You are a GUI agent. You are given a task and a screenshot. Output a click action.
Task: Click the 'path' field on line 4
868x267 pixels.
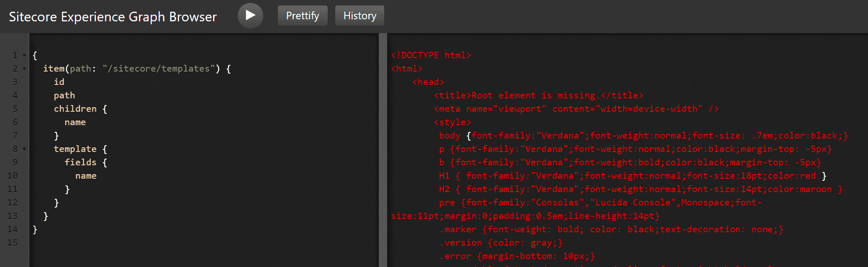[x=64, y=95]
